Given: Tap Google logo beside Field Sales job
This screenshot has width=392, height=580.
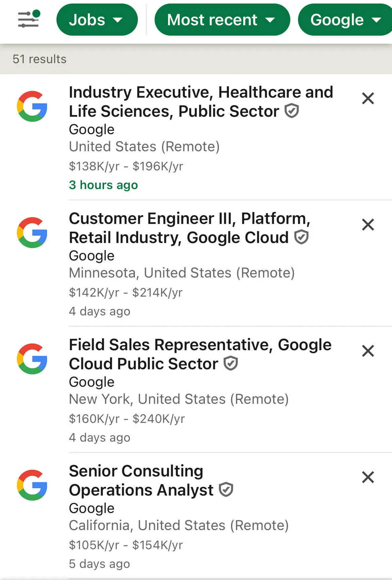Looking at the screenshot, I should click(x=32, y=359).
